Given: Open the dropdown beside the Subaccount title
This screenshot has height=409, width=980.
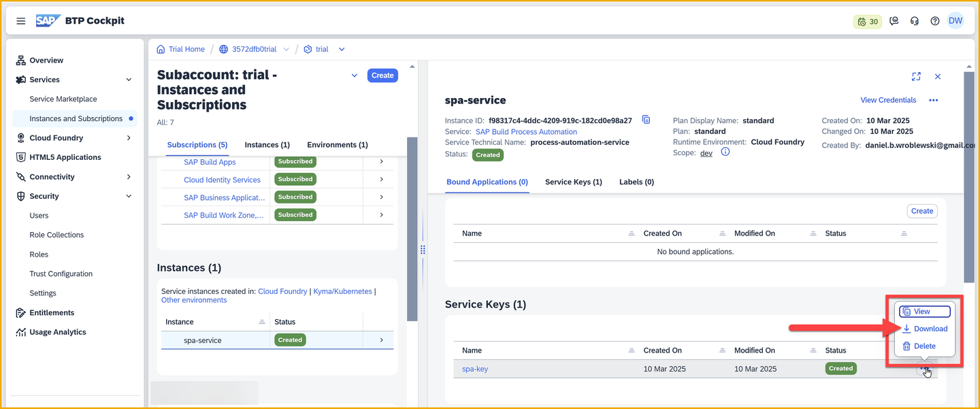Looking at the screenshot, I should pyautogui.click(x=354, y=76).
